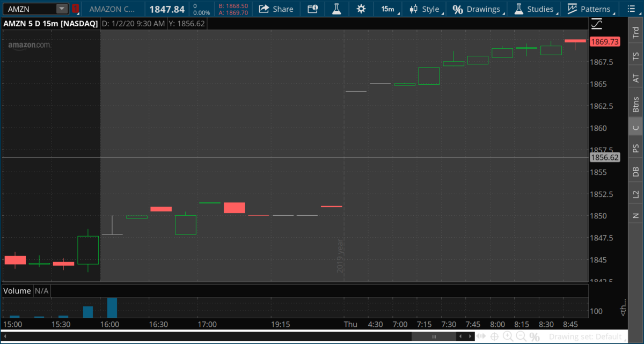Click the Thu date label on time axis

350,324
